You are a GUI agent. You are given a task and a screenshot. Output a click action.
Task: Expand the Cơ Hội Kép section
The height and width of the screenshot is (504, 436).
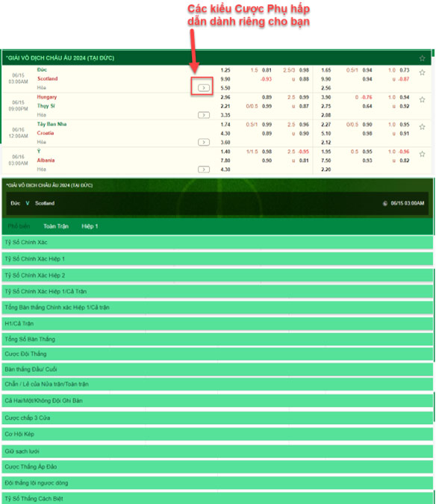[x=217, y=434]
